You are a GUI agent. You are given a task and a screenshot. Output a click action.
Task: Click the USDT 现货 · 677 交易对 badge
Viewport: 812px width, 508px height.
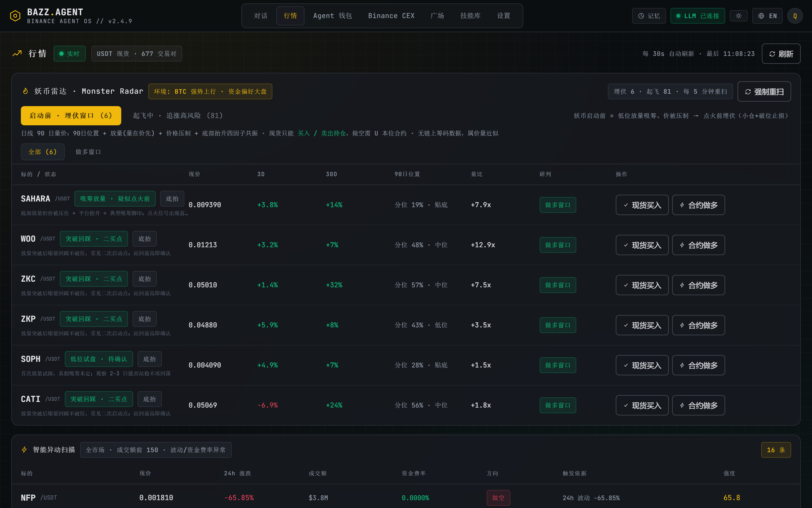coord(136,54)
